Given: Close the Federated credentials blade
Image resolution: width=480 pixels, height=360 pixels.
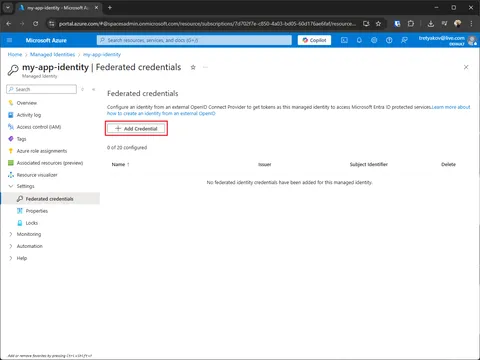Looking at the screenshot, I should coord(466,67).
